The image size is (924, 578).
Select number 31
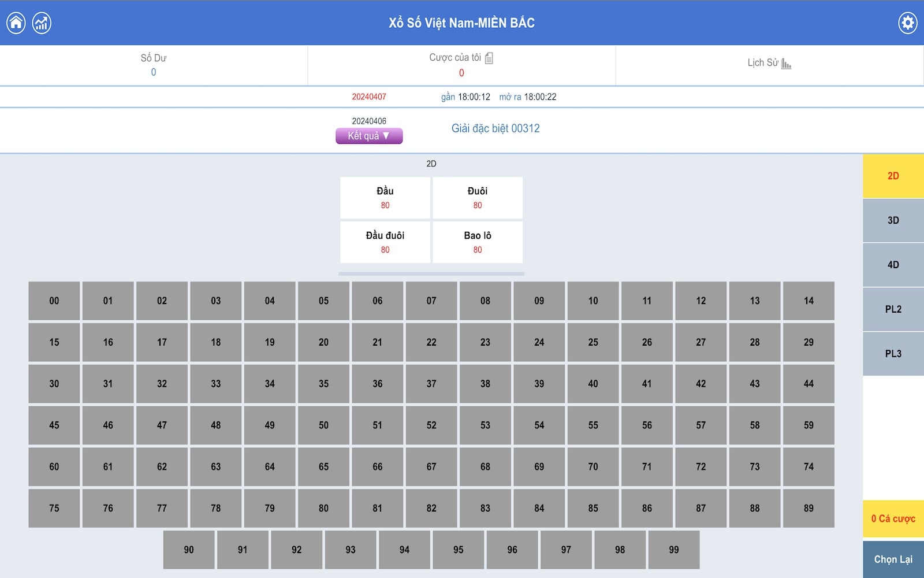click(x=108, y=384)
